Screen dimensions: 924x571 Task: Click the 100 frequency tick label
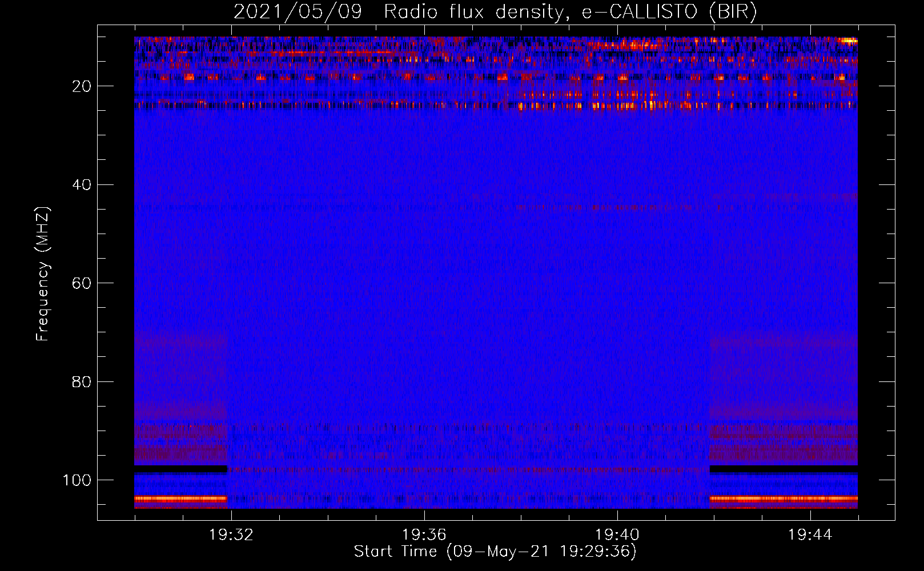[77, 480]
